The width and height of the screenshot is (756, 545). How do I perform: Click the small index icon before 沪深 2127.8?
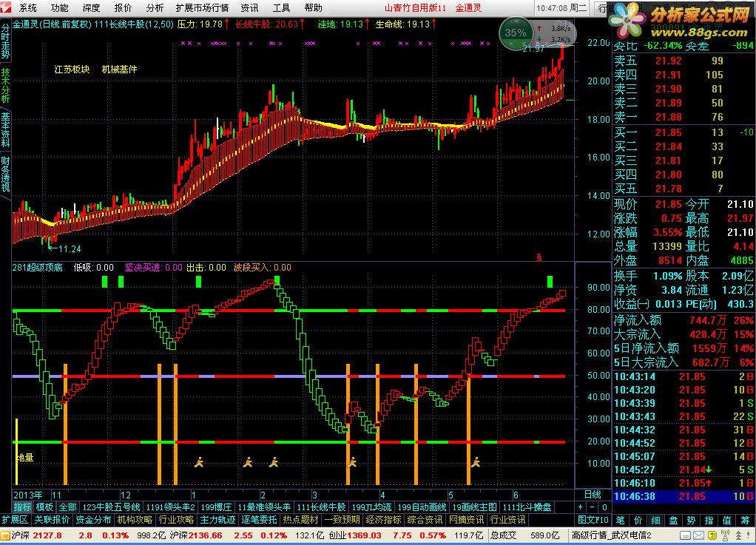click(x=5, y=535)
